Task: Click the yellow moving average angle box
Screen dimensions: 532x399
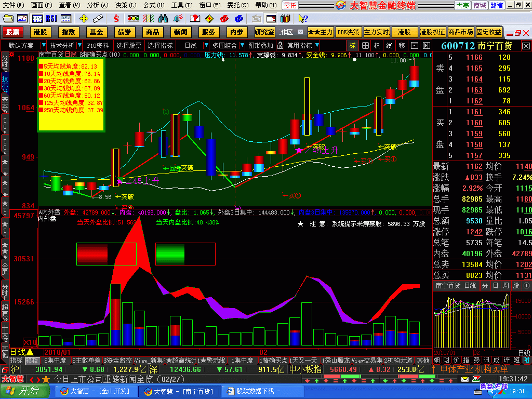Action: 71,95
